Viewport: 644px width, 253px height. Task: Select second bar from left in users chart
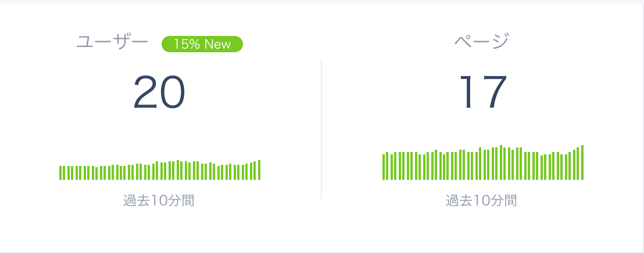pos(65,173)
